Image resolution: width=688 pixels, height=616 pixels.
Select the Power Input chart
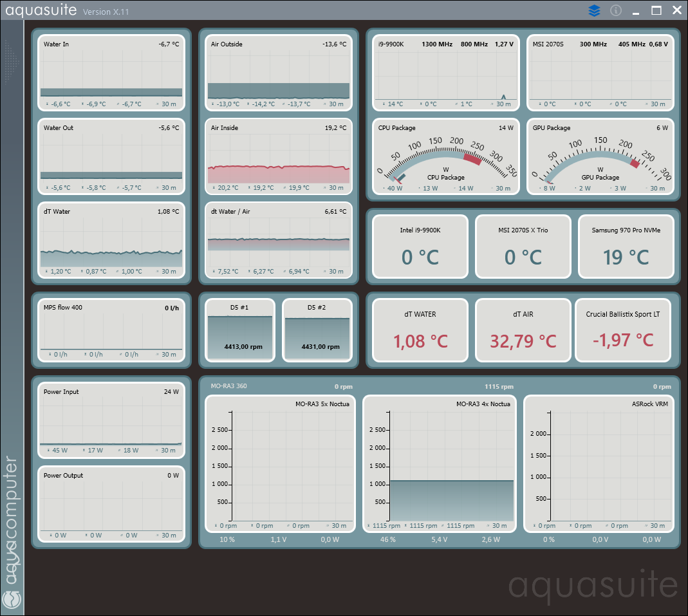click(111, 420)
